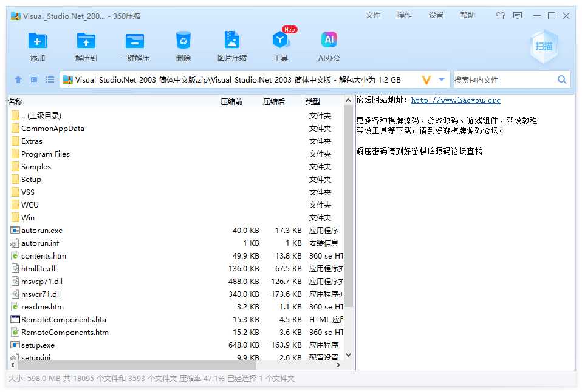Open the 图片压缩 image compression tool
The width and height of the screenshot is (582, 392).
click(x=232, y=40)
